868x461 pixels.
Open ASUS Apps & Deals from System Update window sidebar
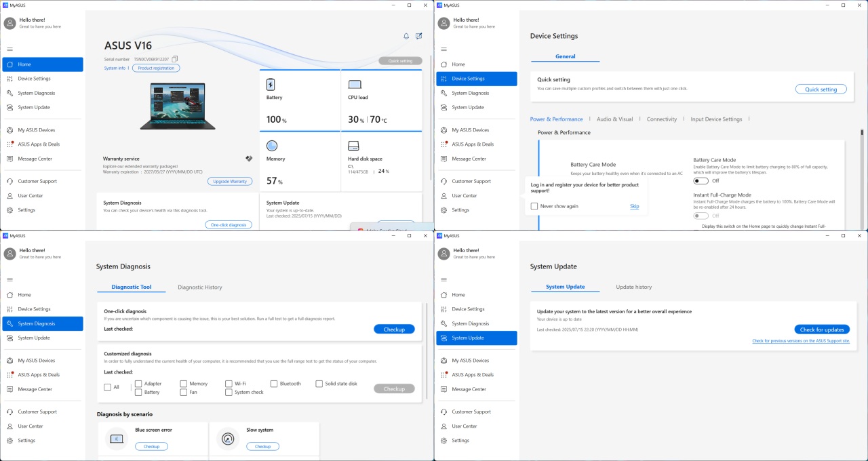tap(477, 375)
